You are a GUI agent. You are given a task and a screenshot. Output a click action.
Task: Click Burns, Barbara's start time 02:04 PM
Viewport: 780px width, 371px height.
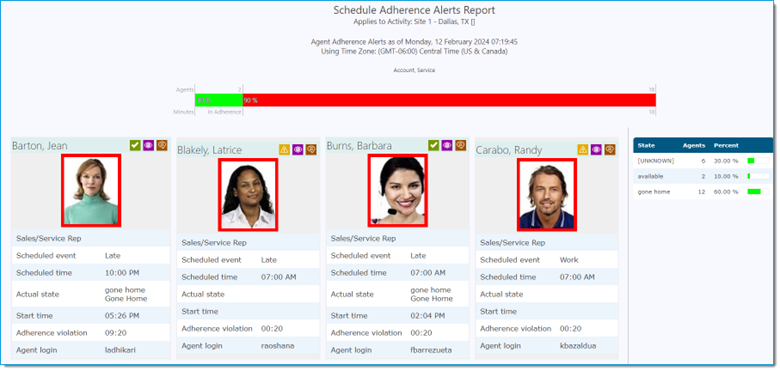tap(428, 316)
